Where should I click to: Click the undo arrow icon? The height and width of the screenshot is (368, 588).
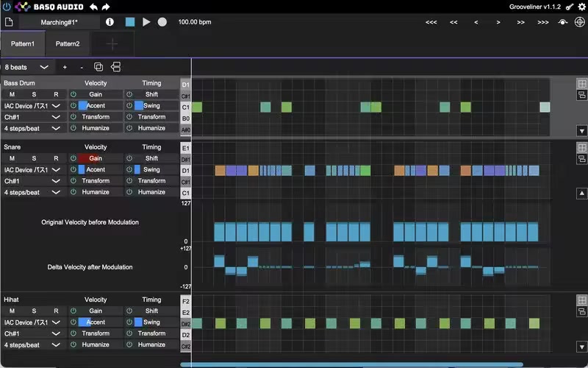tap(93, 7)
